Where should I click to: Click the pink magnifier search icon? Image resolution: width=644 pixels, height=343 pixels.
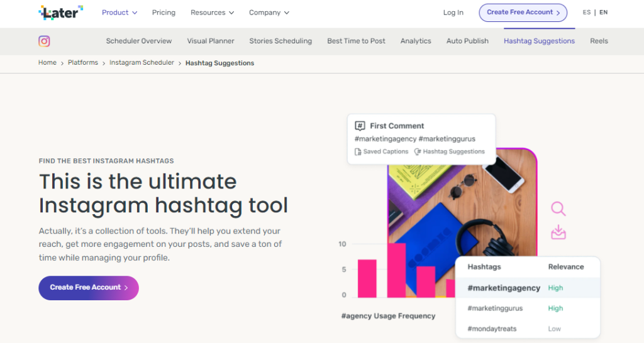click(558, 209)
